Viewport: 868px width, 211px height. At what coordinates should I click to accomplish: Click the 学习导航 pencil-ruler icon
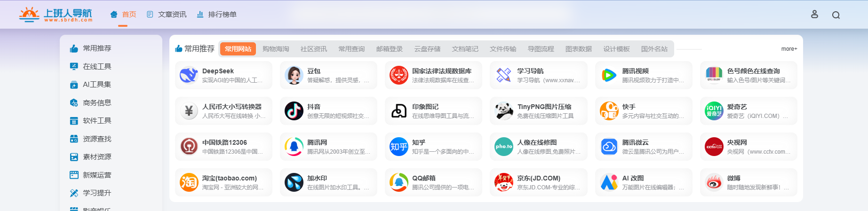tap(504, 75)
